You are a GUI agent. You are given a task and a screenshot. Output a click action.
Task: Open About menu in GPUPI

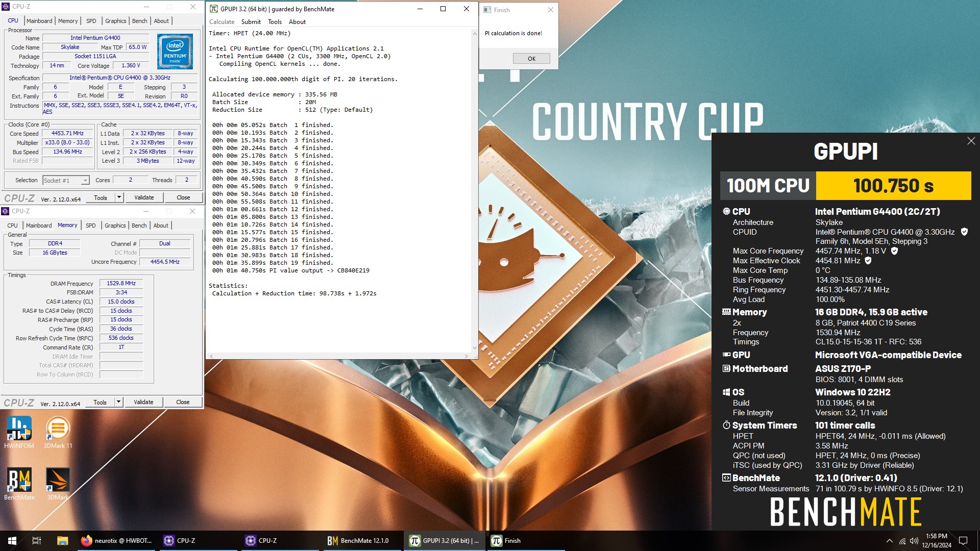pos(297,22)
